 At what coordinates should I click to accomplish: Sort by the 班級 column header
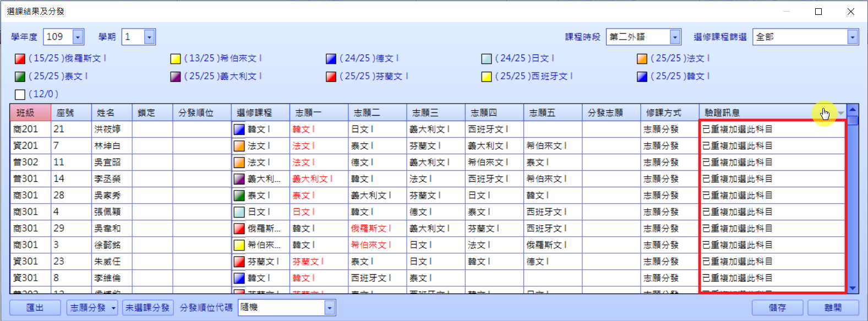[x=30, y=113]
